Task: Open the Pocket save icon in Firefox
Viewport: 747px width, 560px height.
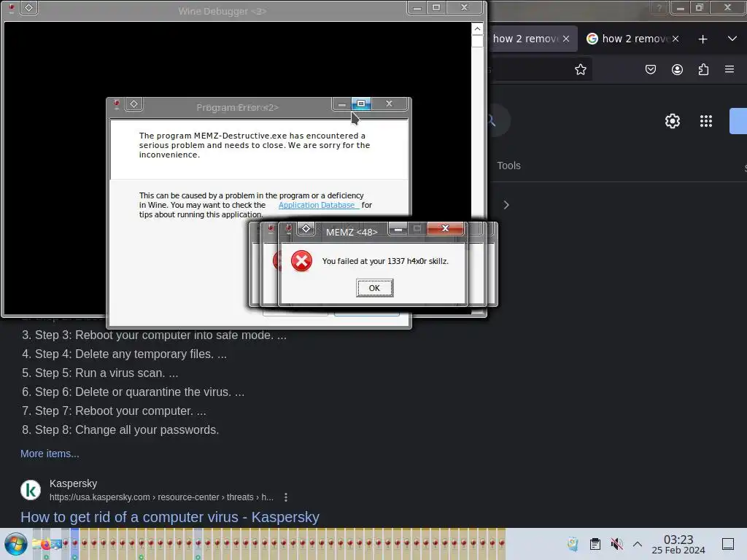Action: [x=650, y=69]
